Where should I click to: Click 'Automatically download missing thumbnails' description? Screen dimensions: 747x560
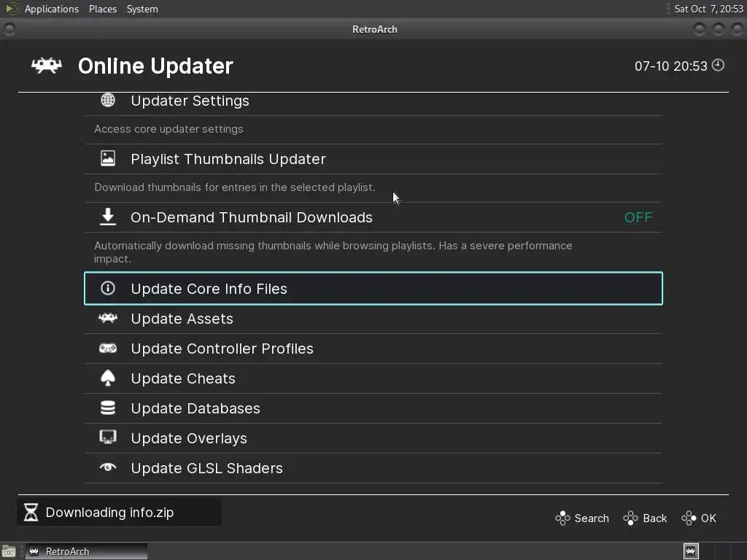coord(333,252)
